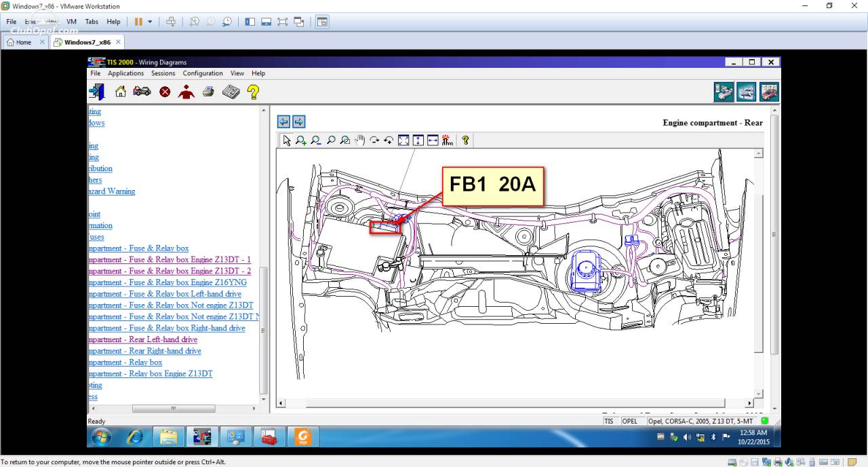This screenshot has height=467, width=868.
Task: Open help via yellow question mark
Action: [x=253, y=92]
